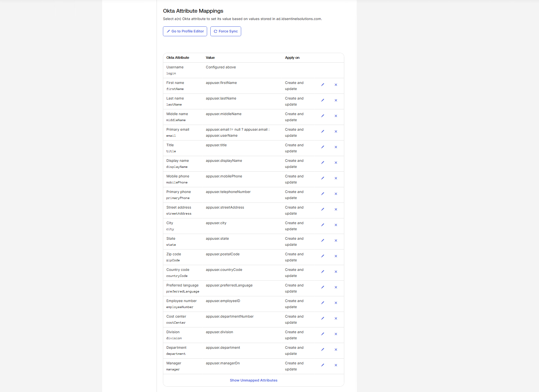
Task: Remove the Primary phone mapping
Action: pos(336,194)
